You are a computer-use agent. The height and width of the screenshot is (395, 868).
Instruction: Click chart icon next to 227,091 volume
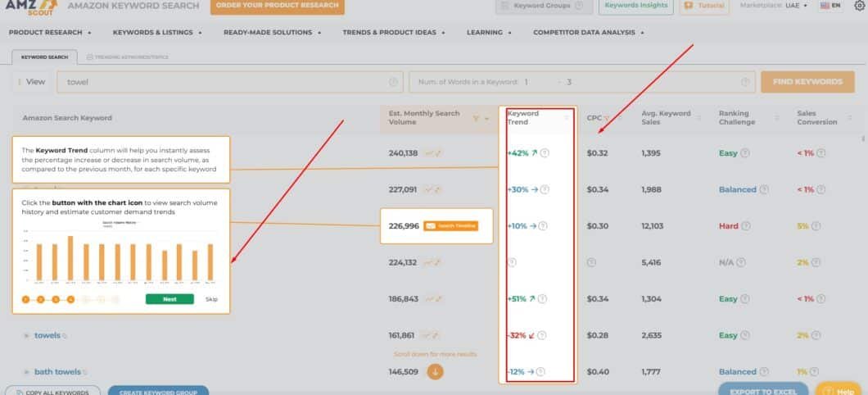click(432, 189)
